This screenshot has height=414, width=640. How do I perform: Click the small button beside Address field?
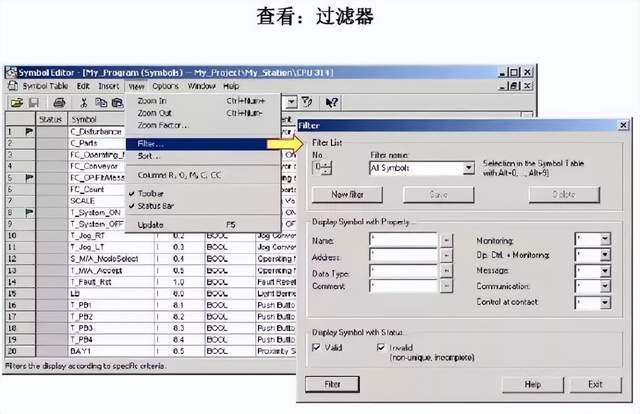[447, 256]
